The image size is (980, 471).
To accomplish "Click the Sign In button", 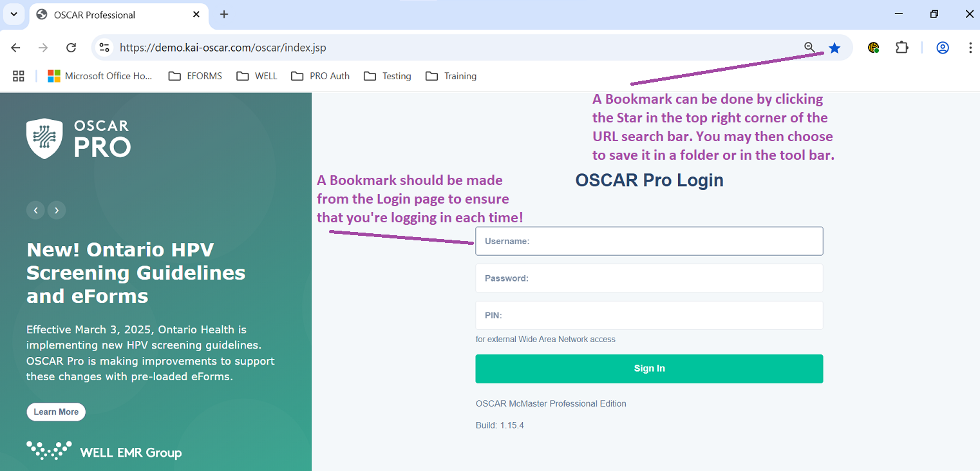I will (x=649, y=369).
